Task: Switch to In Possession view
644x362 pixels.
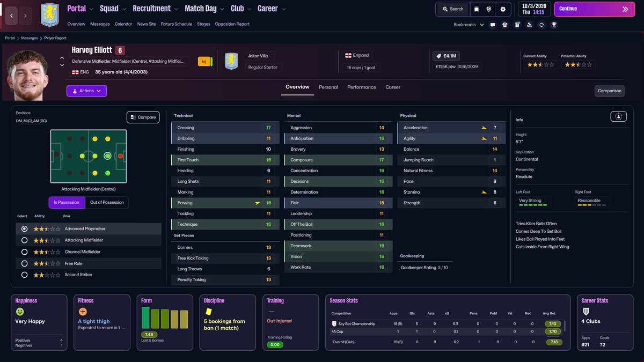Action: [x=67, y=202]
